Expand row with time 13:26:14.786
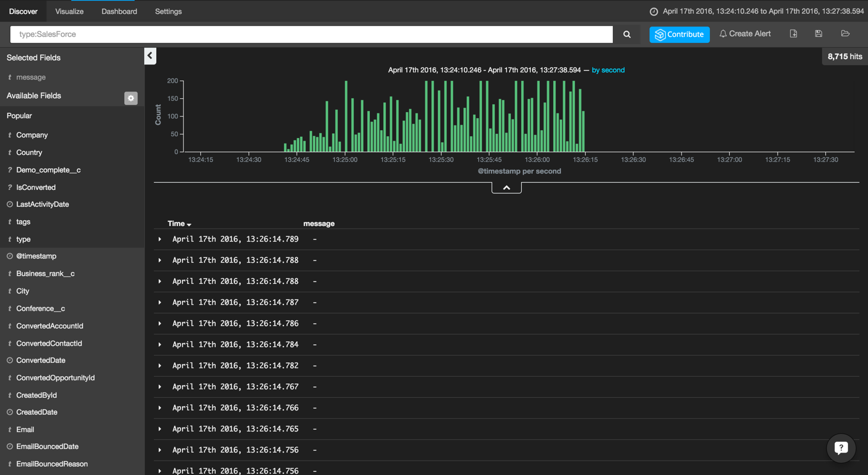This screenshot has height=475, width=868. pos(160,324)
